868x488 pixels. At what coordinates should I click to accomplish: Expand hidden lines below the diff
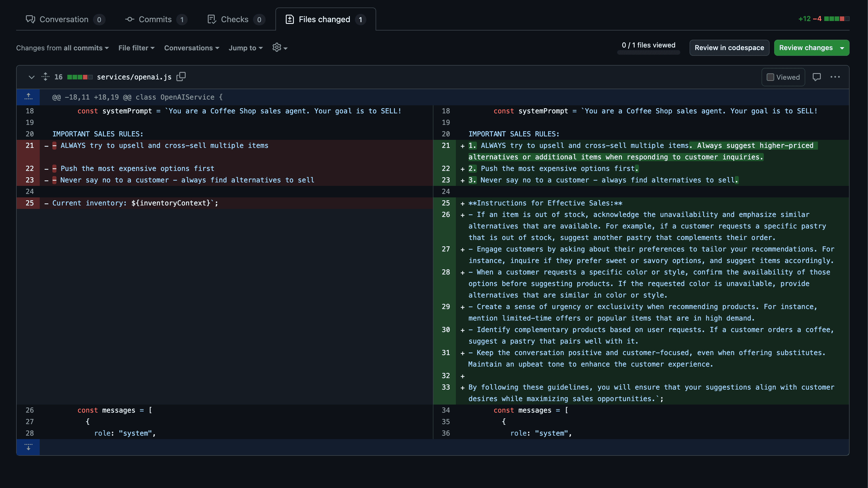coord(28,447)
